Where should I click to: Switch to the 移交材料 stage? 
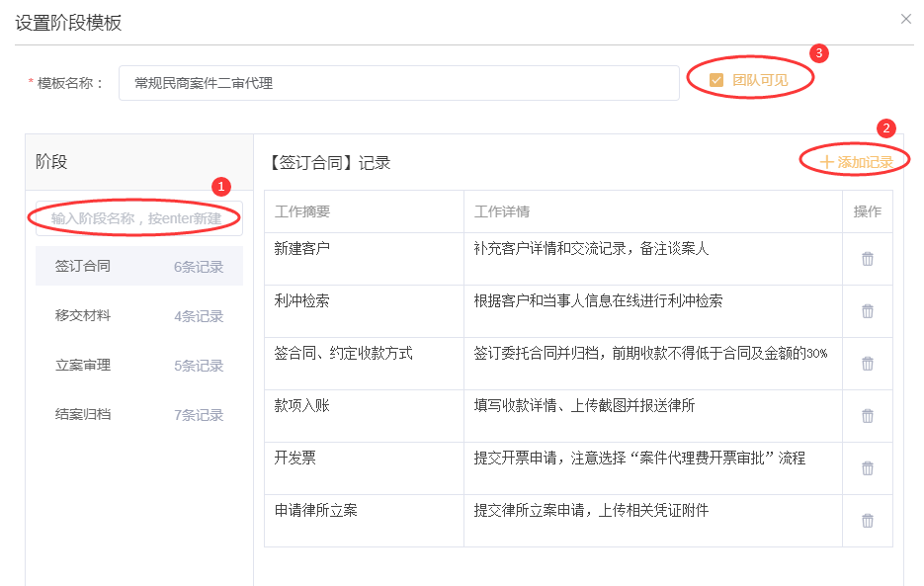138,316
